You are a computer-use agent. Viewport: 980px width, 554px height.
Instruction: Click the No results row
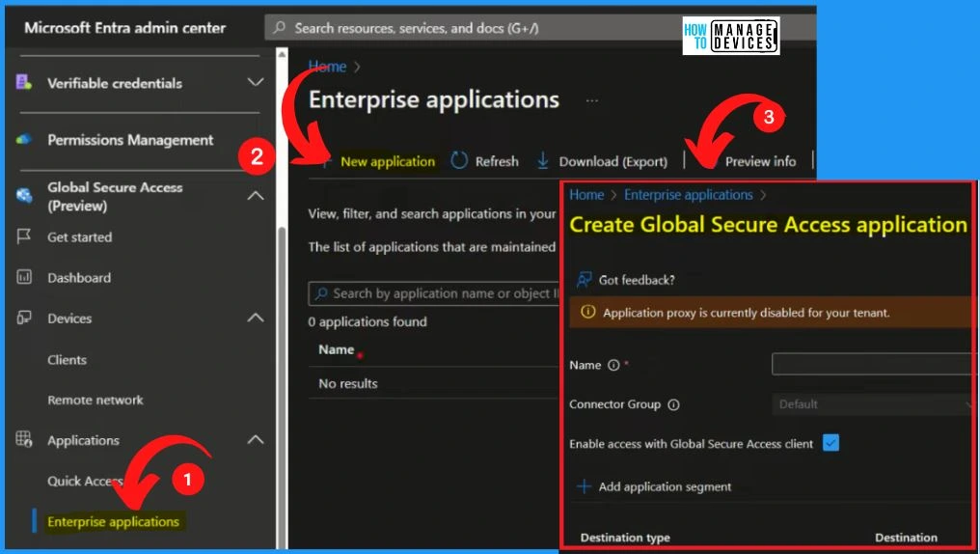click(434, 383)
